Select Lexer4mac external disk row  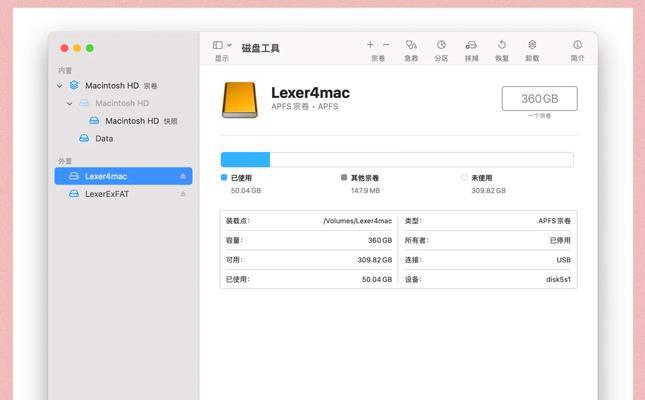point(123,176)
